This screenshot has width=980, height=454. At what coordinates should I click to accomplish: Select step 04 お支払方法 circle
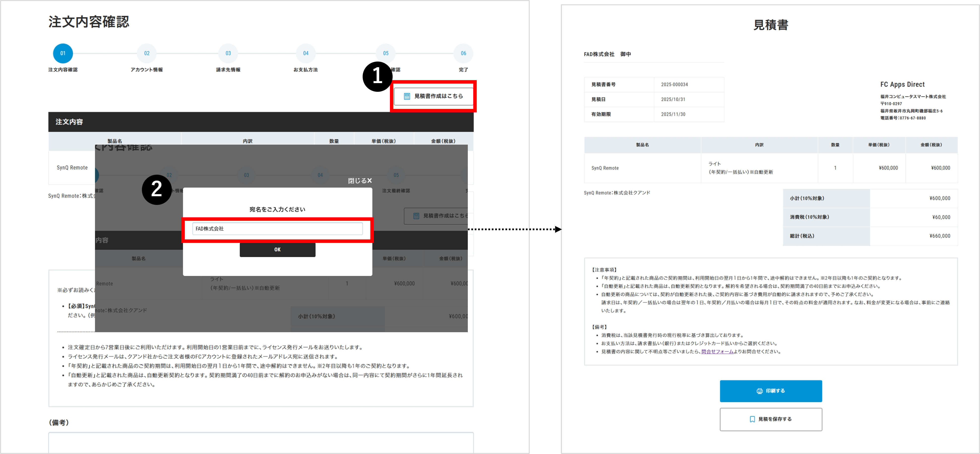coord(306,53)
